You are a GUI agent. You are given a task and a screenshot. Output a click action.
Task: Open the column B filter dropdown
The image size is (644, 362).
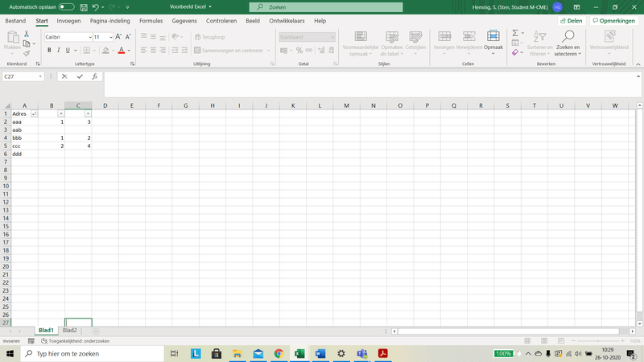click(61, 113)
